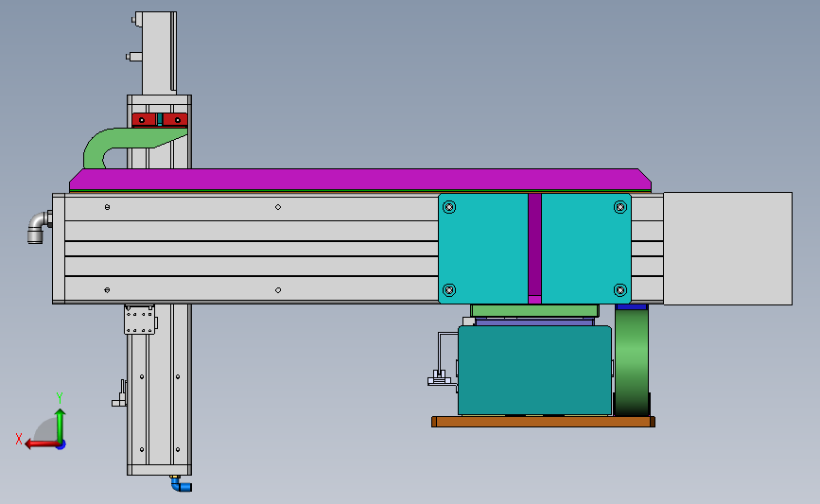Select the silver elbow fitting on rail end

39,227
